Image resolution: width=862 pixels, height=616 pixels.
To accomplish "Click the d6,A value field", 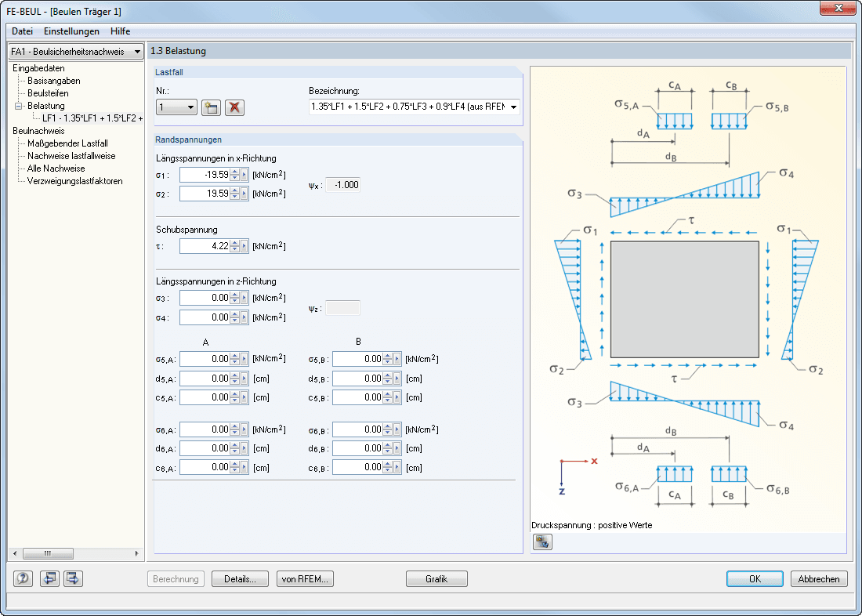I will 205,448.
